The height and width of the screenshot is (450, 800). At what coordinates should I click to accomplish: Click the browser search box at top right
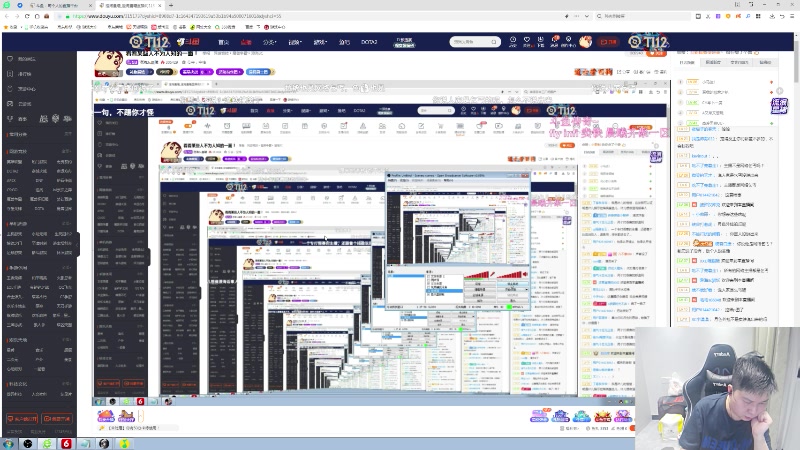643,16
